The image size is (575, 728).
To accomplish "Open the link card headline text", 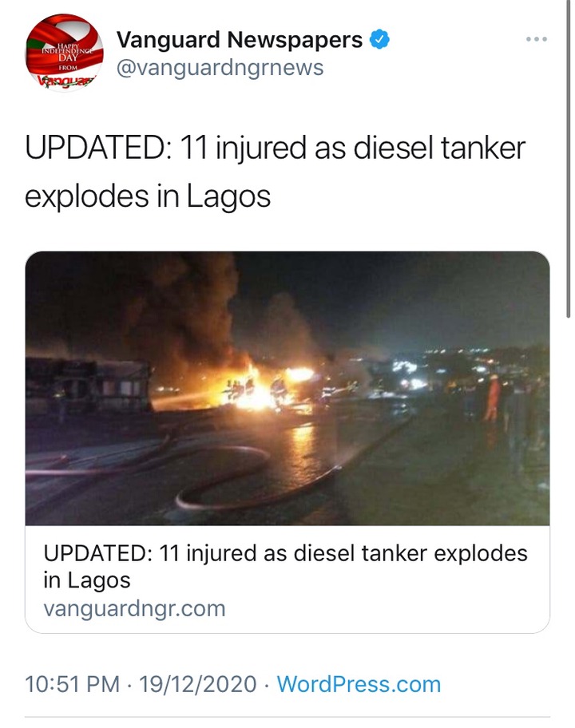I will pyautogui.click(x=285, y=567).
